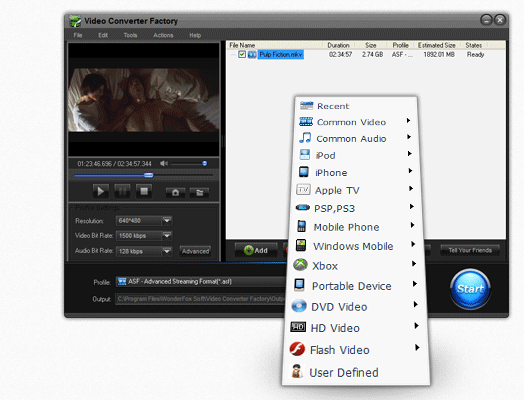Image resolution: width=524 pixels, height=400 pixels.
Task: Click the Advanced settings button
Action: pos(195,251)
